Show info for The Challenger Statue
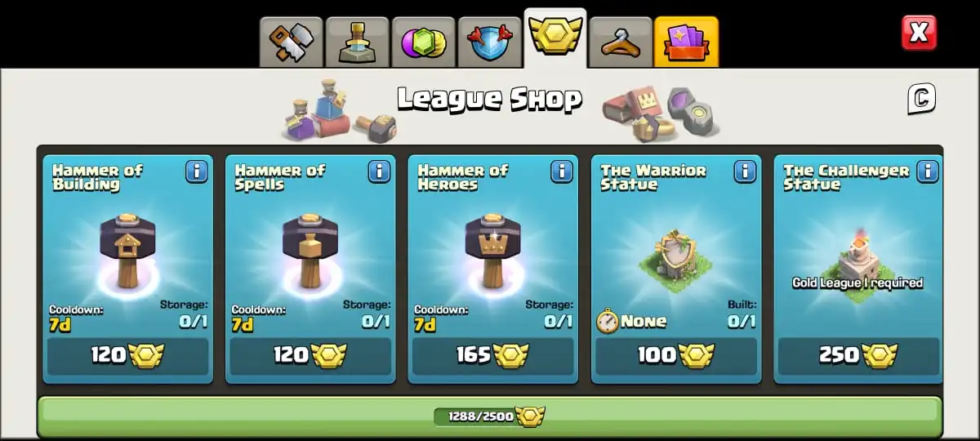Viewport: 980px width, 441px height. click(x=928, y=171)
